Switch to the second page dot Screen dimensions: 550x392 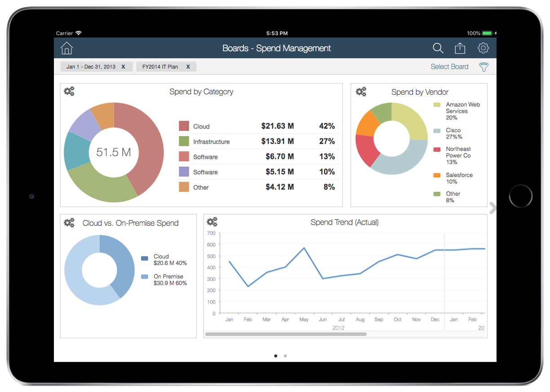(285, 356)
